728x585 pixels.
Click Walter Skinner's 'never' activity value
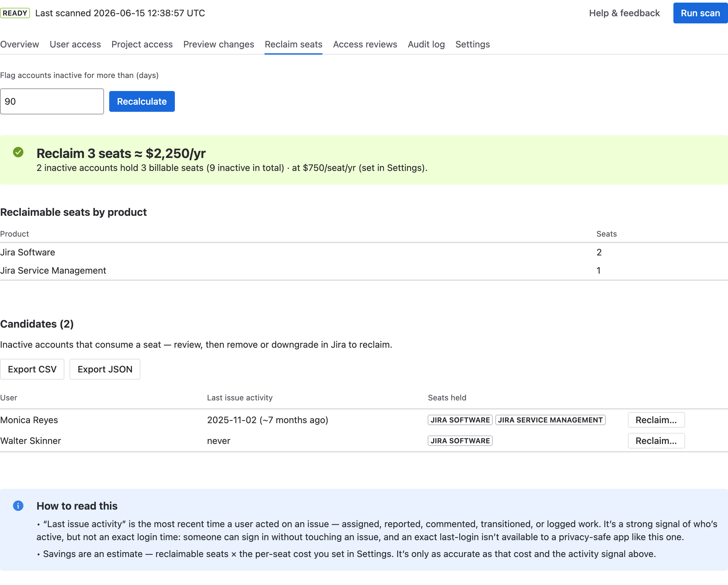[218, 441]
